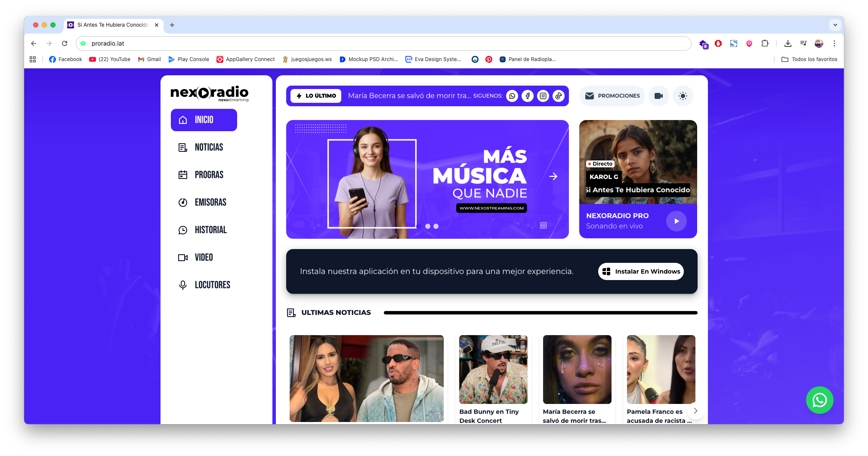
Task: Open EMISORAS menu item
Action: click(210, 203)
